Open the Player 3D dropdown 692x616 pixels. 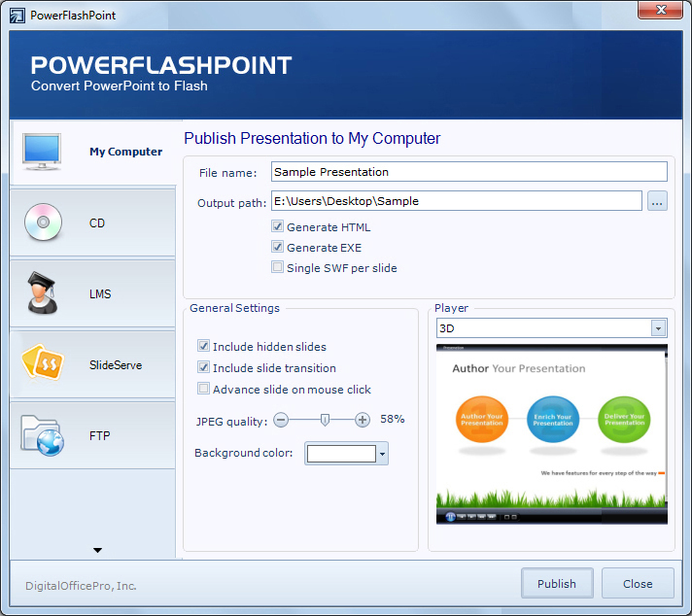coord(658,328)
